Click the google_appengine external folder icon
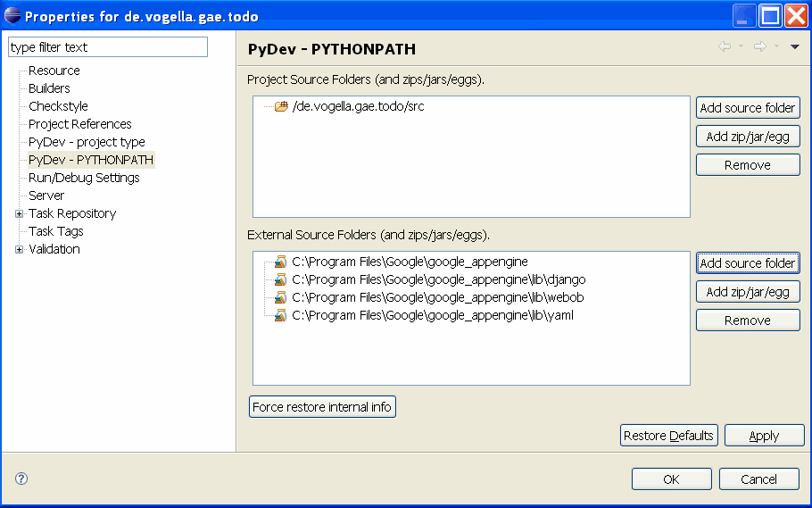Image resolution: width=812 pixels, height=508 pixels. click(x=280, y=262)
